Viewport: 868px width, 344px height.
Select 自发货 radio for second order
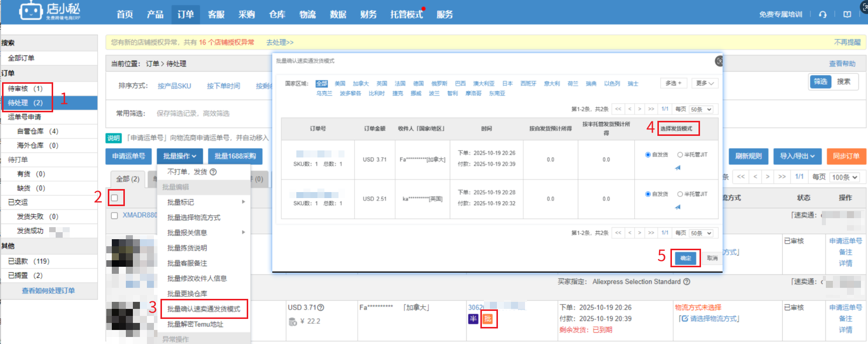tap(648, 194)
